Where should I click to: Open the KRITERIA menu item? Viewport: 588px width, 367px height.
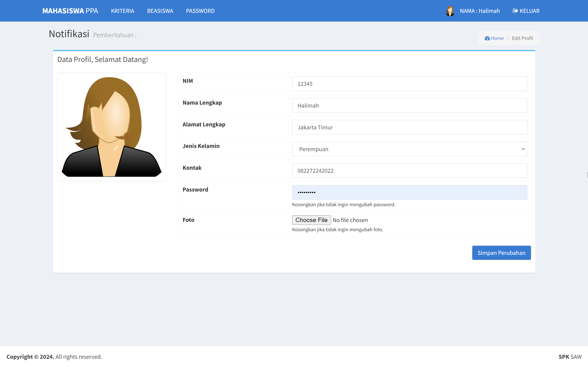point(122,11)
